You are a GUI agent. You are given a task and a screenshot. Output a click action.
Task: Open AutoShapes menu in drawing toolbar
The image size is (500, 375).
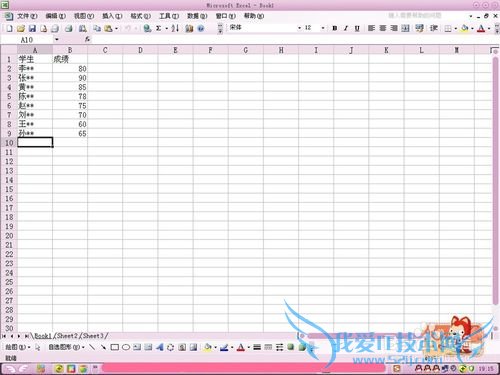click(66, 347)
